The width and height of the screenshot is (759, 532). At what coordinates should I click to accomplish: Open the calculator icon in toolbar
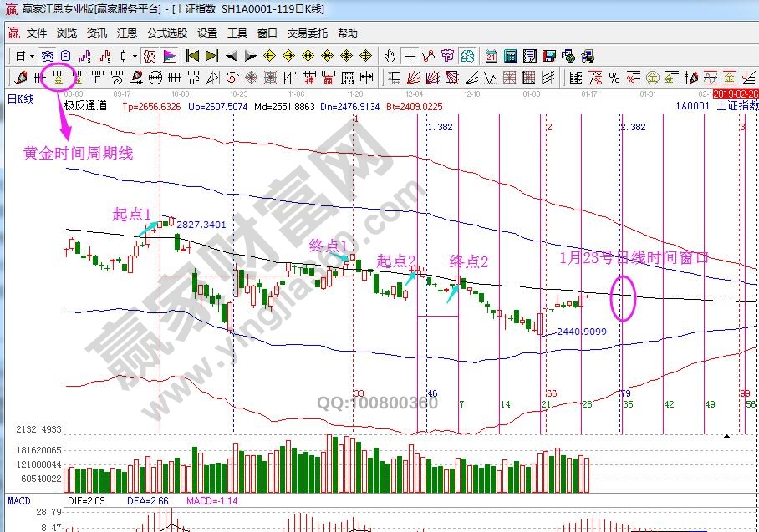click(510, 56)
